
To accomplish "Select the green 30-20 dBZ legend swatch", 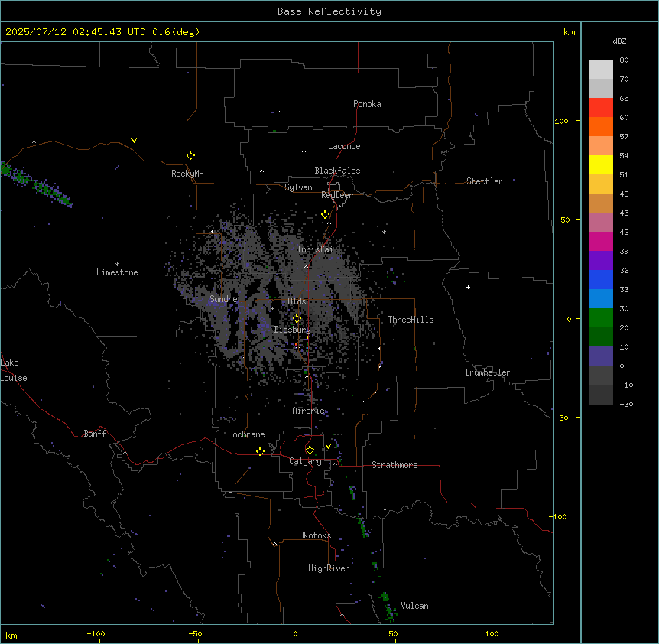I will click(x=601, y=318).
